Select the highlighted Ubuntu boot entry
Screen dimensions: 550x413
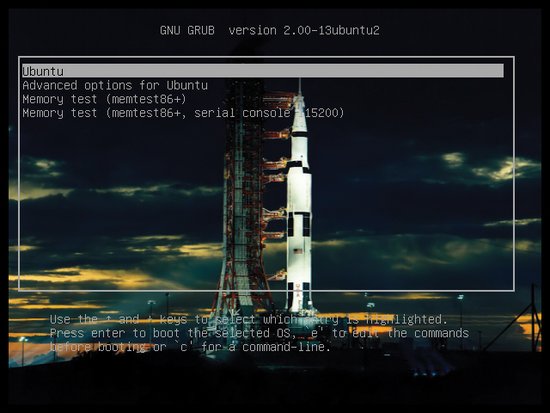263,71
